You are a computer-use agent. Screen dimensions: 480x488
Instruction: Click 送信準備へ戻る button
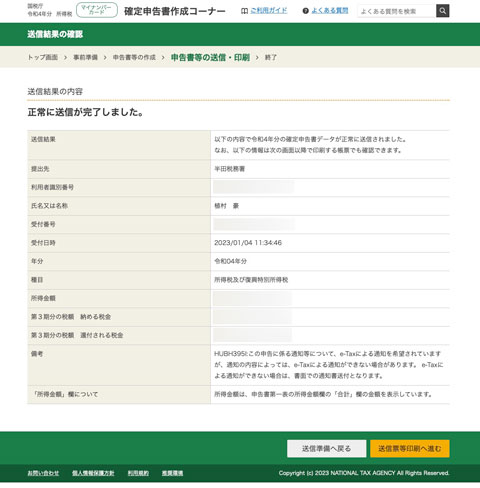327,449
